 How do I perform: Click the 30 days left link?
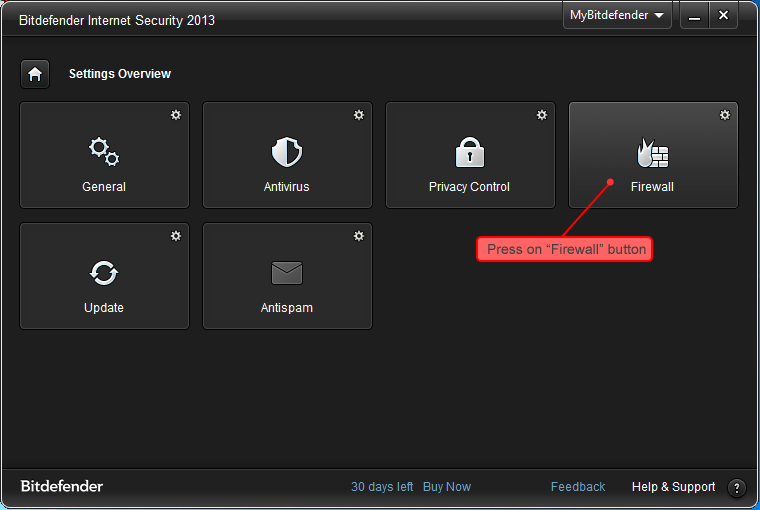382,487
